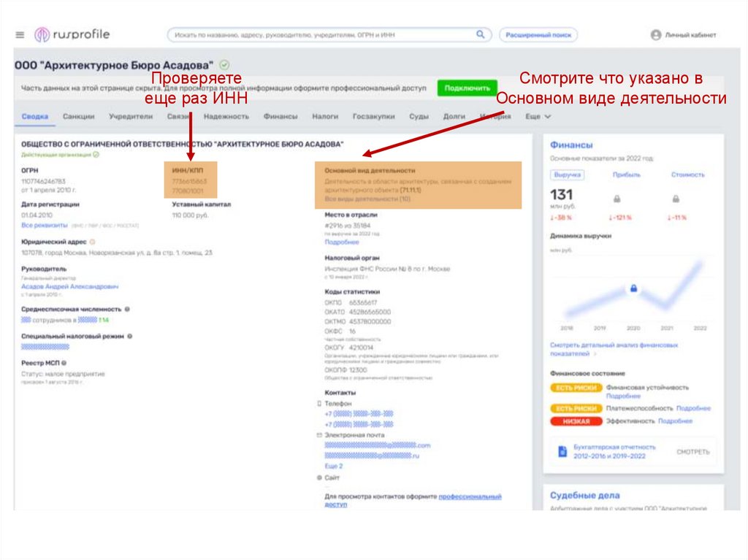Click the globe icon beside Сайт
748x560 pixels.
tap(319, 477)
